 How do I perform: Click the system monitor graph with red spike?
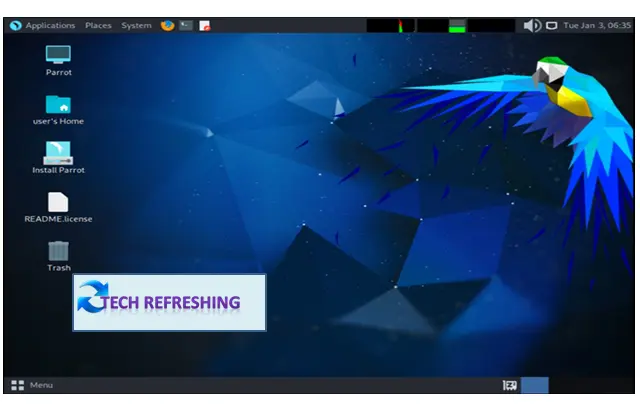pos(391,25)
